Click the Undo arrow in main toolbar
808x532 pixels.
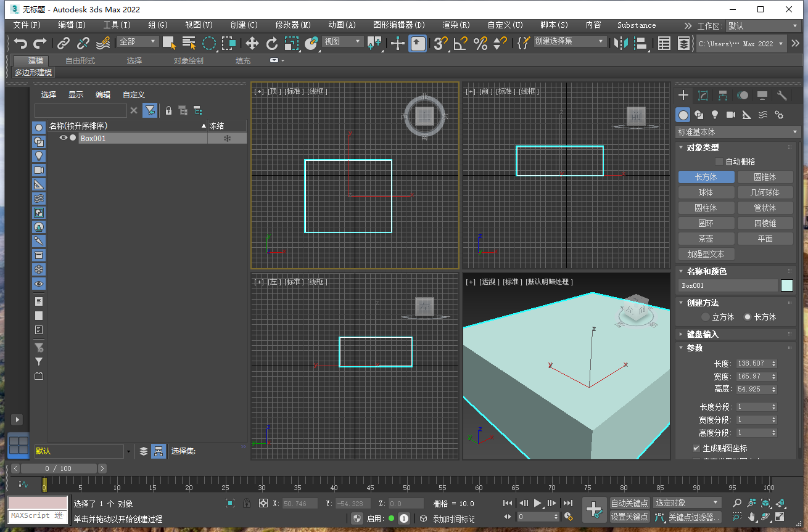pos(21,43)
